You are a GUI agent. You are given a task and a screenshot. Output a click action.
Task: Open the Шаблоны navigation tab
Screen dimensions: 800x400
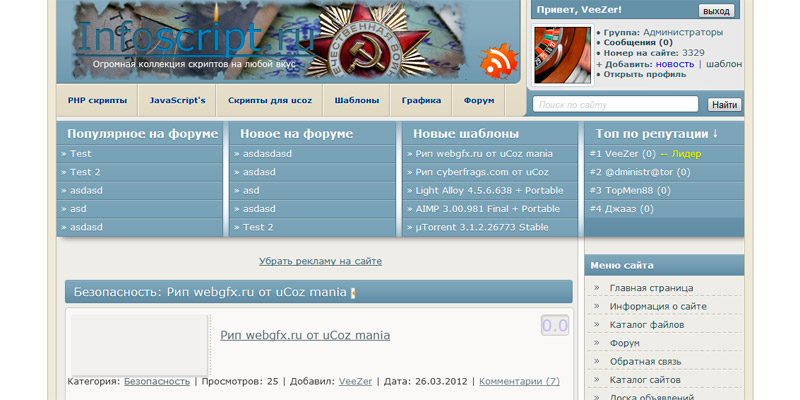click(356, 101)
